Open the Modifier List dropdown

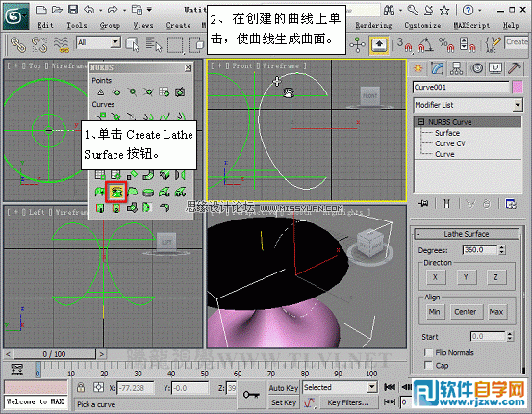(x=468, y=105)
